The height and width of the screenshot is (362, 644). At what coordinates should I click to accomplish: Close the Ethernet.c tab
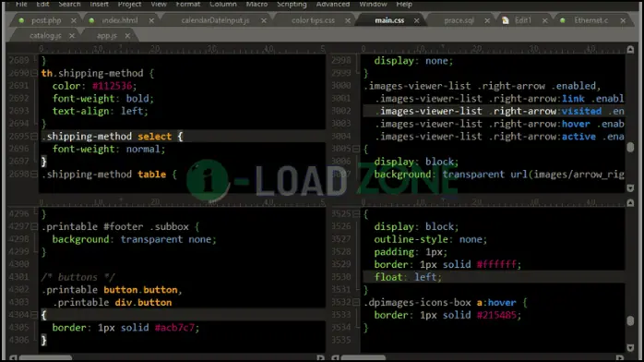(623, 20)
